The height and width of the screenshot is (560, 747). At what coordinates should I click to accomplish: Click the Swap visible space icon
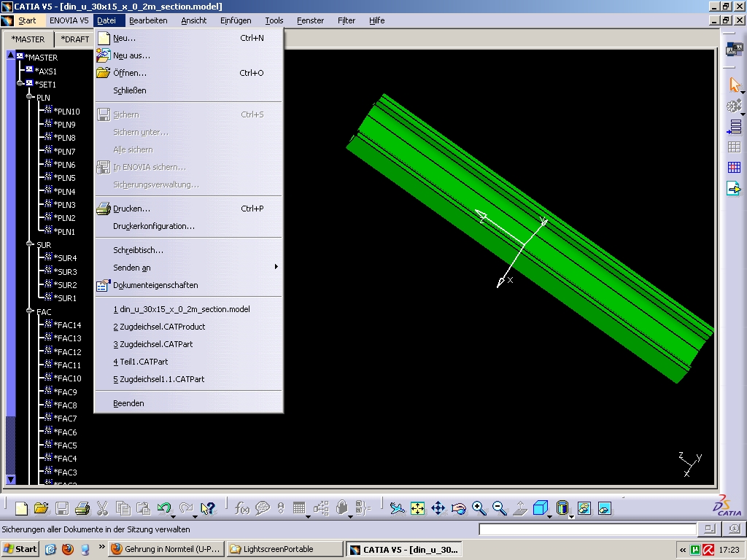605,508
